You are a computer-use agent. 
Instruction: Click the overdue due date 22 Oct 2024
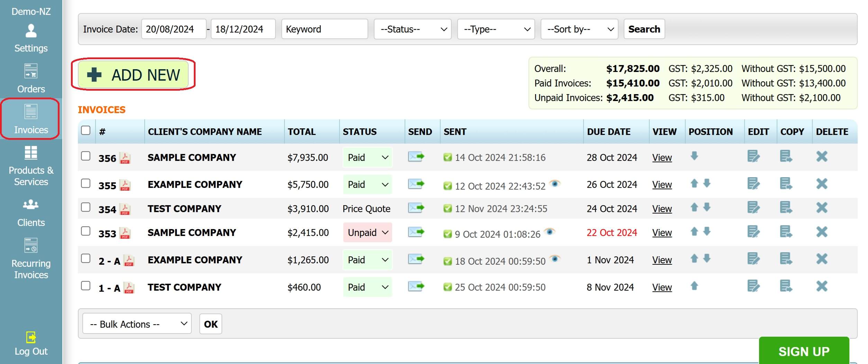(612, 233)
